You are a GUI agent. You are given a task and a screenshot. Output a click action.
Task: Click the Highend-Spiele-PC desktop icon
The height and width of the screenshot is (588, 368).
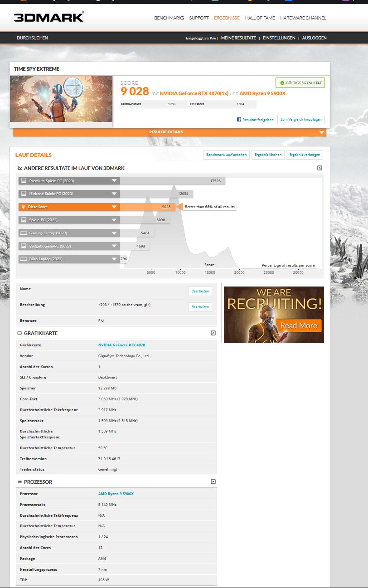(23, 194)
